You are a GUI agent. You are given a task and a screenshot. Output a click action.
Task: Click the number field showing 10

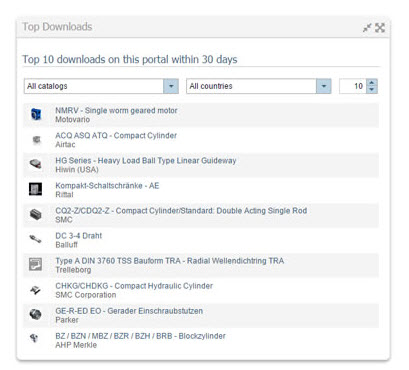(353, 86)
